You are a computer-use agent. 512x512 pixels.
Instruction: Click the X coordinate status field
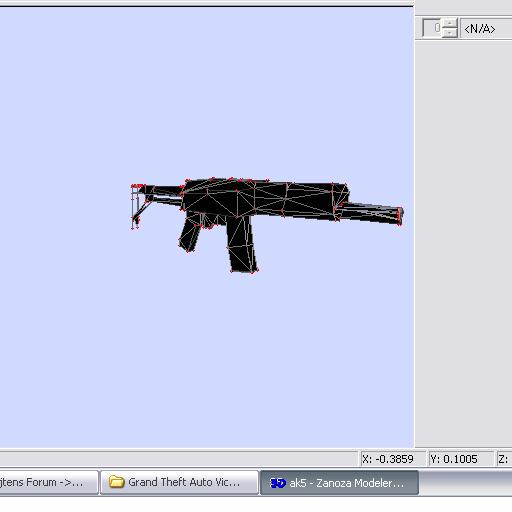tap(393, 459)
